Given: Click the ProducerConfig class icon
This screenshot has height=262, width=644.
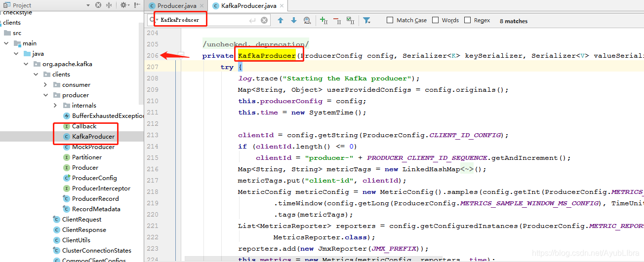Looking at the screenshot, I should point(67,178).
